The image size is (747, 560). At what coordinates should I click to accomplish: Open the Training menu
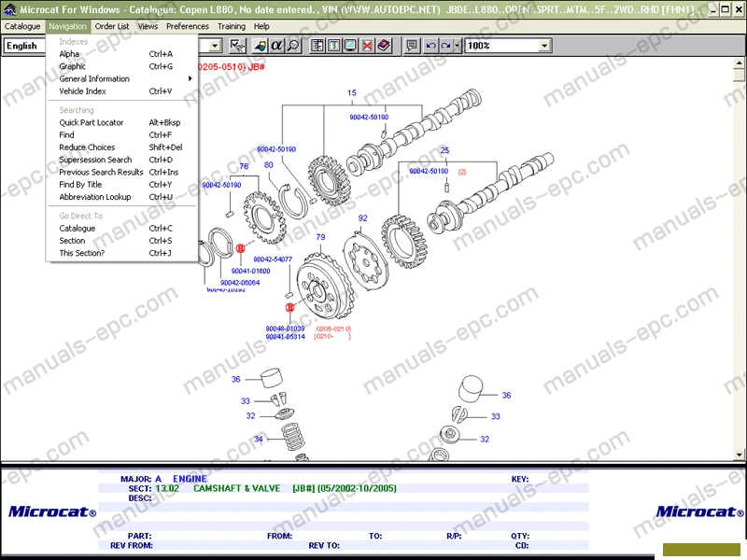[232, 26]
